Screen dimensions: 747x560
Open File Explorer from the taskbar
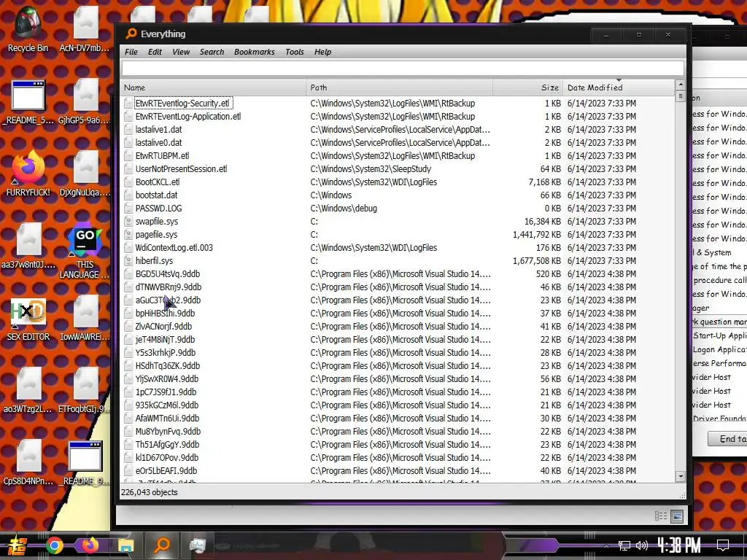point(125,545)
